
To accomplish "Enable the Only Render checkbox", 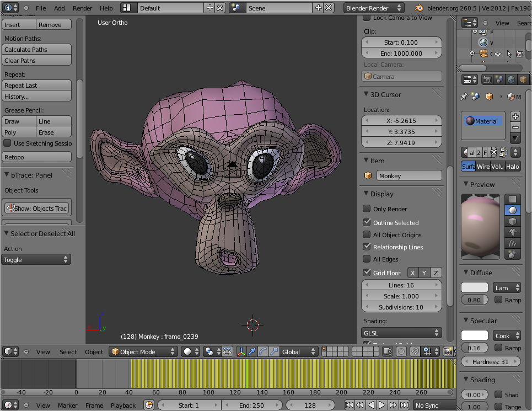I will pyautogui.click(x=367, y=209).
